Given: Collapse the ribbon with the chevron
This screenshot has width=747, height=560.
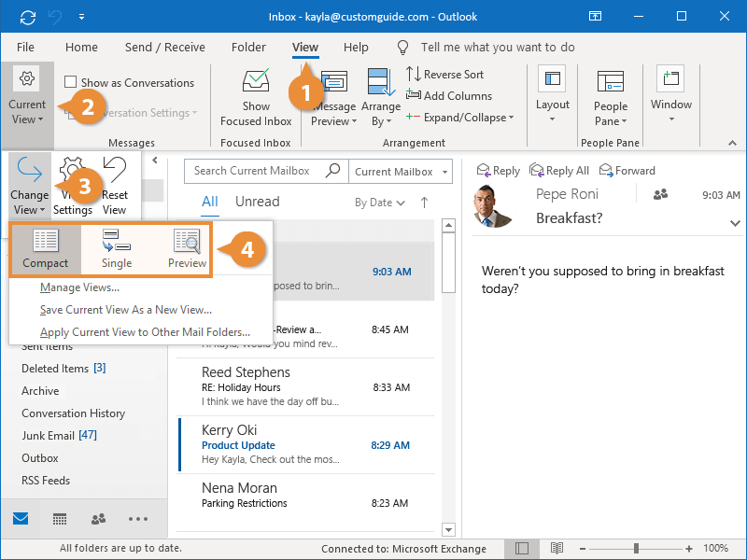Looking at the screenshot, I should pyautogui.click(x=732, y=143).
